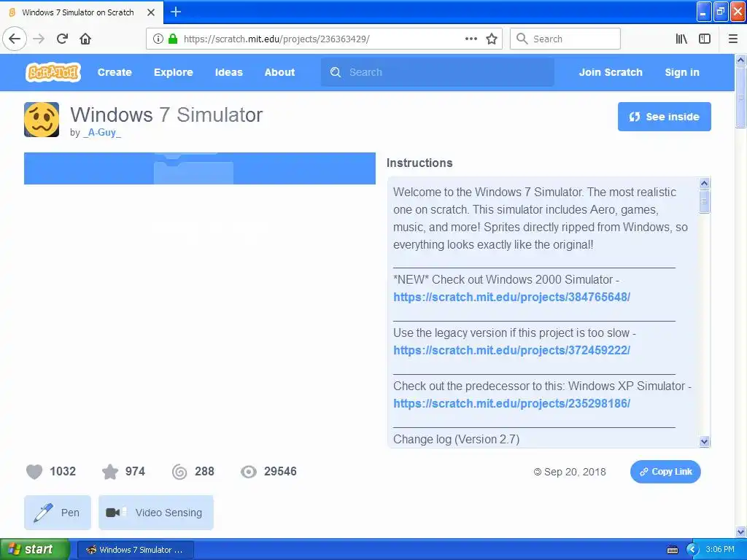The width and height of the screenshot is (747, 560).
Task: Open the browser home page icon
Action: point(85,39)
